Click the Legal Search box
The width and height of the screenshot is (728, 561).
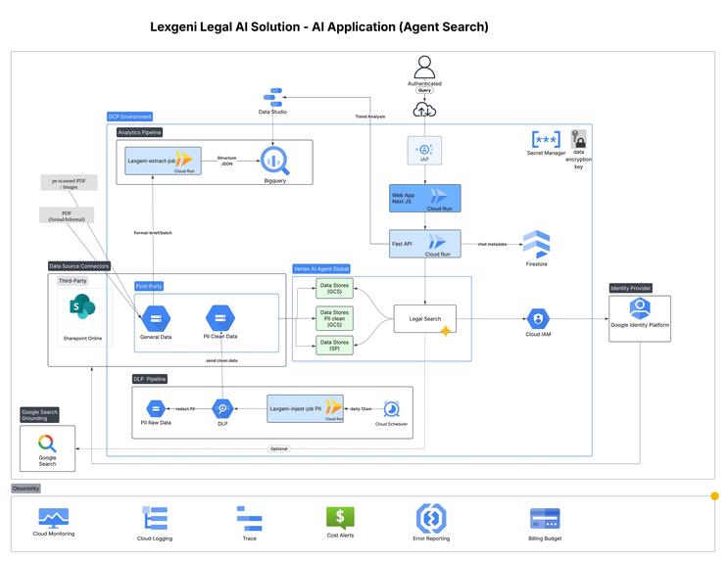point(425,319)
